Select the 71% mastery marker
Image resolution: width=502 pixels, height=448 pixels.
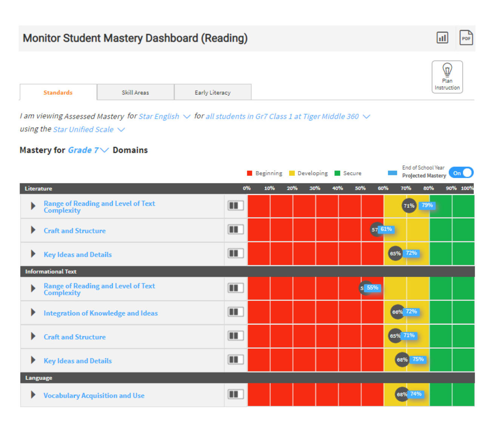point(409,206)
